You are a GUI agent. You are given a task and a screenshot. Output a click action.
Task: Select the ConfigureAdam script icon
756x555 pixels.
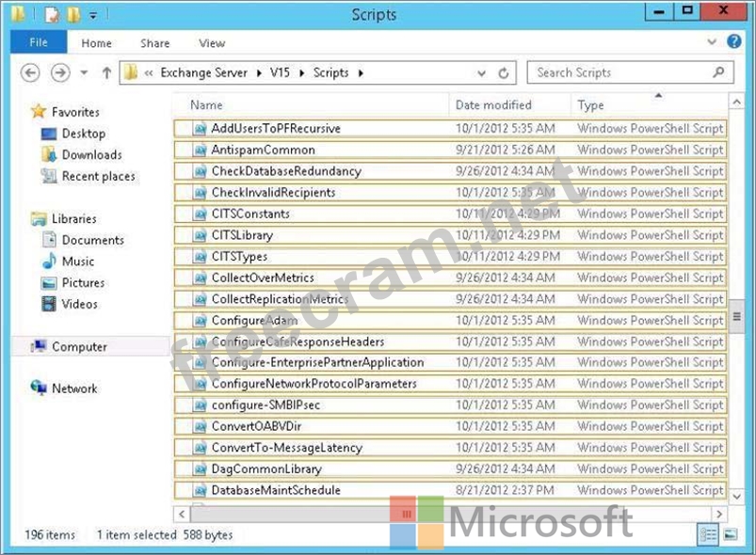coord(200,321)
